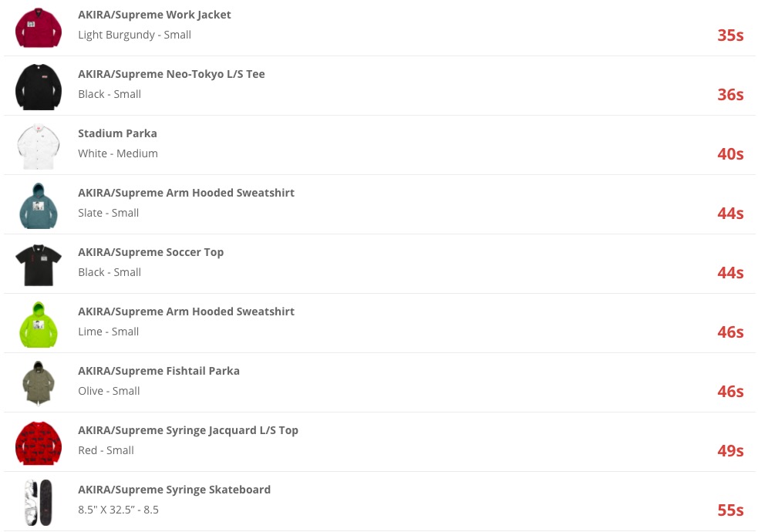Image resolution: width=758 pixels, height=532 pixels.
Task: Select the red Syringe Jacquard top image
Action: (39, 443)
